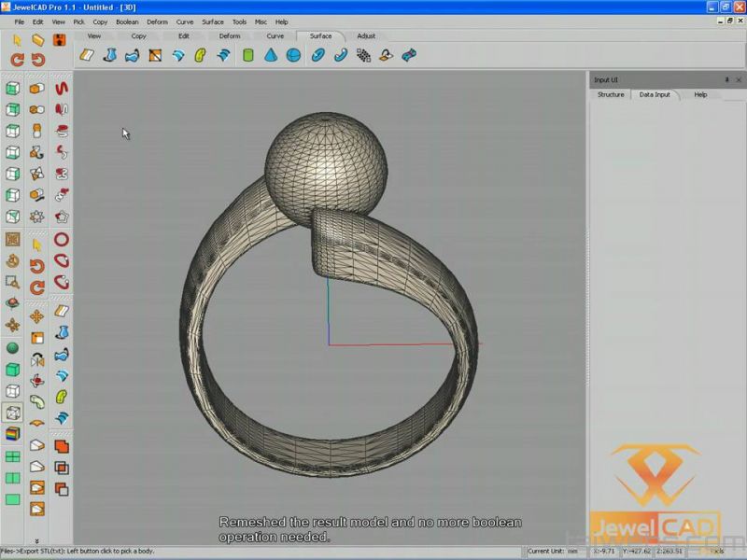Click the open file folder icon

click(x=38, y=40)
